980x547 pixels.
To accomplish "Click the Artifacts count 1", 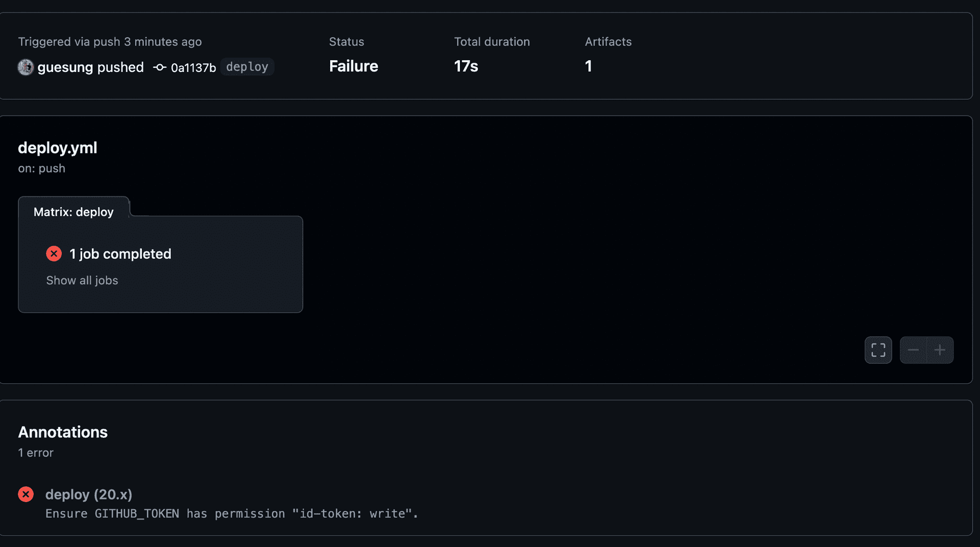I will [x=588, y=66].
